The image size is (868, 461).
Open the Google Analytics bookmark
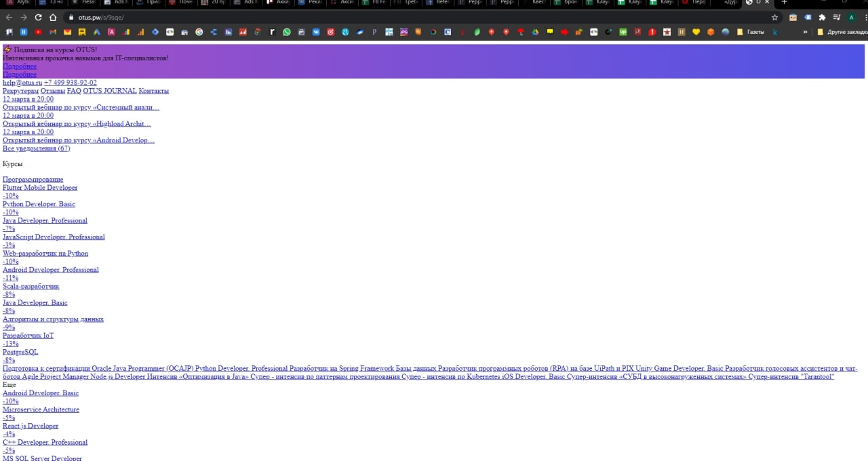click(140, 31)
